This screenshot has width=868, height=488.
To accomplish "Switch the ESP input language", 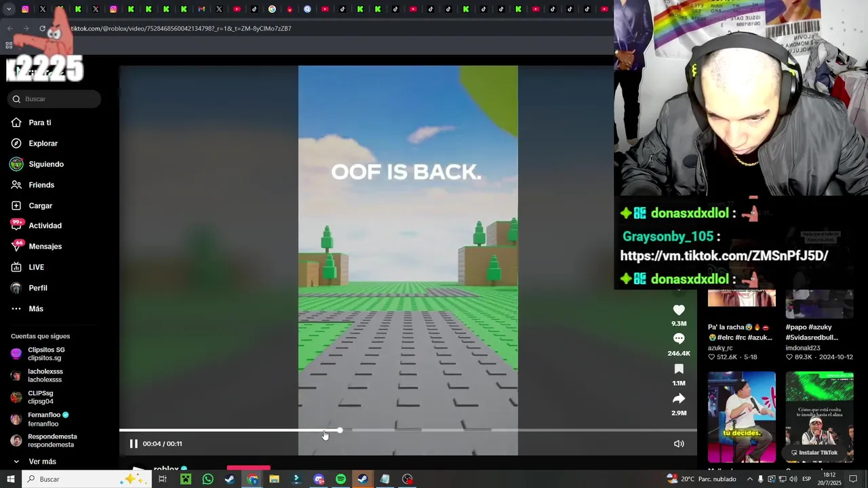I will pos(807,479).
